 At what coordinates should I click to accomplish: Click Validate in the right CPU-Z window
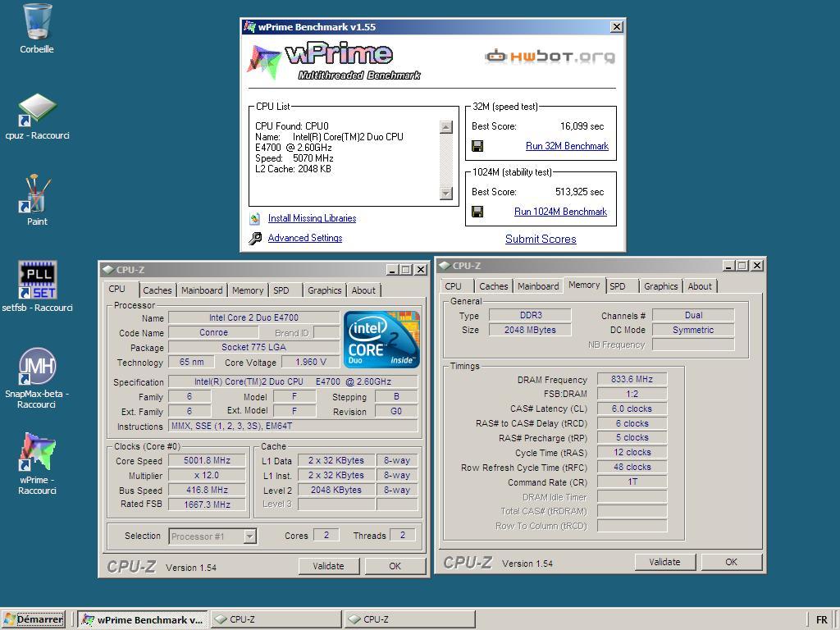click(x=664, y=562)
